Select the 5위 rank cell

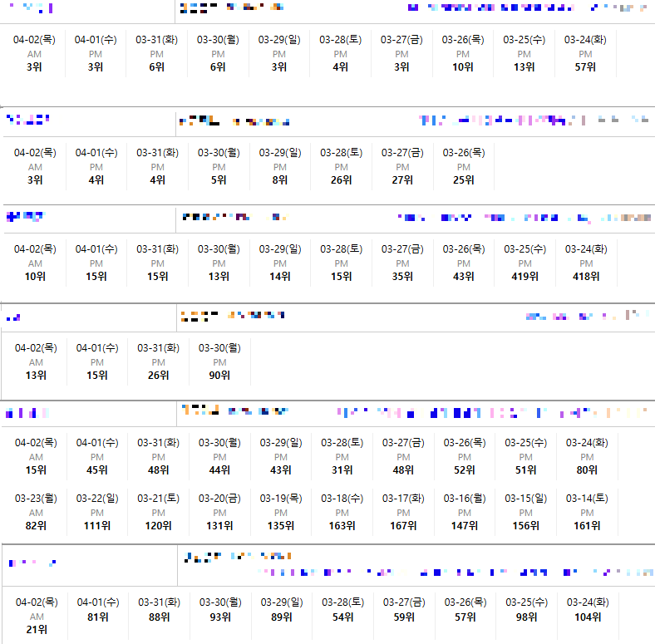tap(219, 180)
